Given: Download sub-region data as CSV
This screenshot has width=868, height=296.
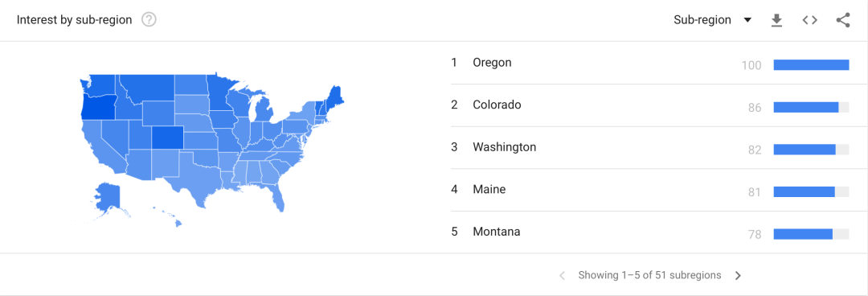Looking at the screenshot, I should click(776, 20).
